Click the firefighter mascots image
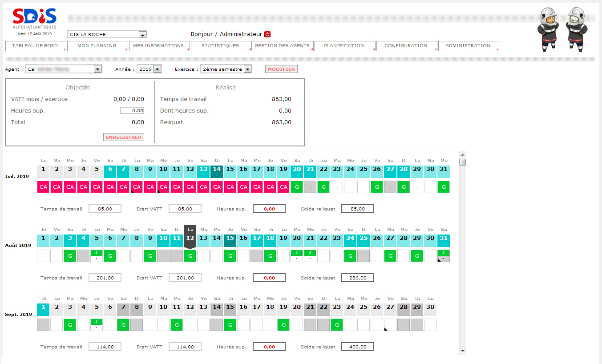The height and width of the screenshot is (364, 602). (562, 29)
